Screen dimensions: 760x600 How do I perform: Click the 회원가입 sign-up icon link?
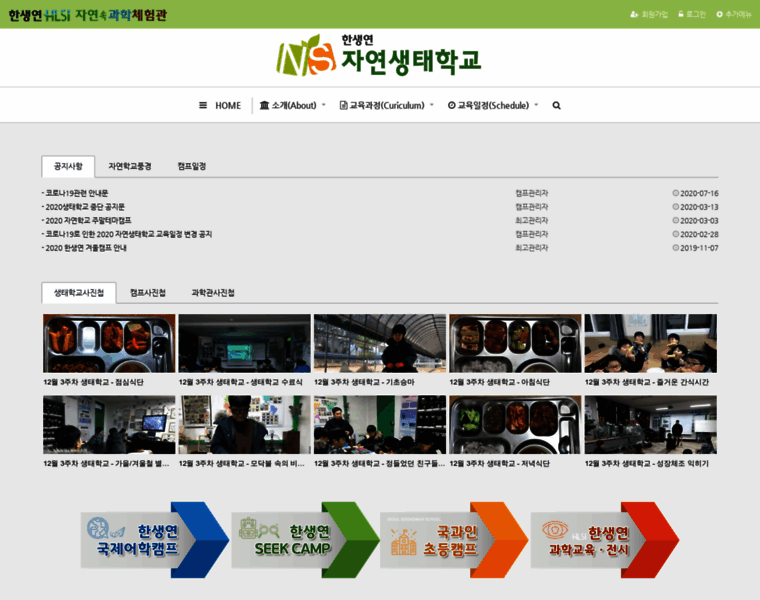click(634, 14)
